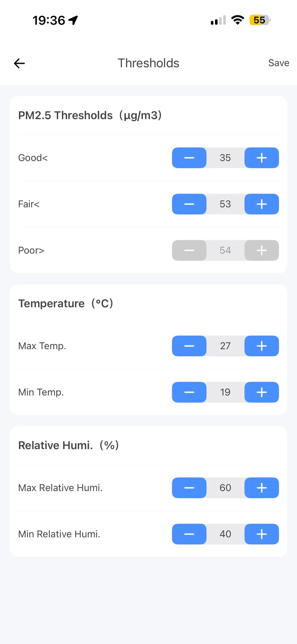
Task: Increase the Good PM2.5 threshold
Action: pyautogui.click(x=261, y=158)
